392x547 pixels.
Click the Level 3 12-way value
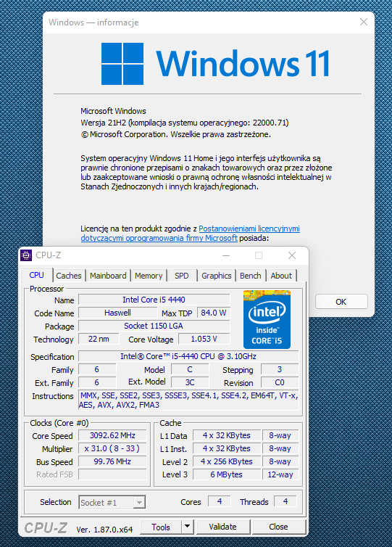click(280, 474)
